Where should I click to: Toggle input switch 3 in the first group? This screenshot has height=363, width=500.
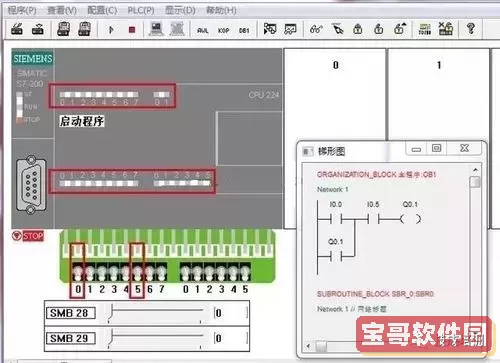coord(114,272)
